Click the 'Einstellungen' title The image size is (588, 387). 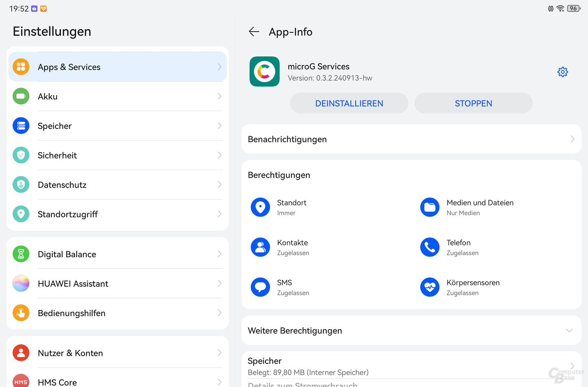[x=52, y=32]
